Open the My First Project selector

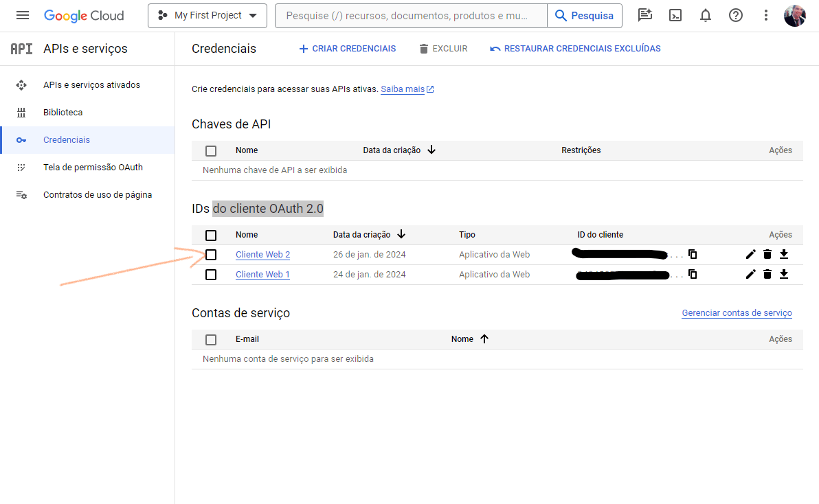tap(207, 16)
